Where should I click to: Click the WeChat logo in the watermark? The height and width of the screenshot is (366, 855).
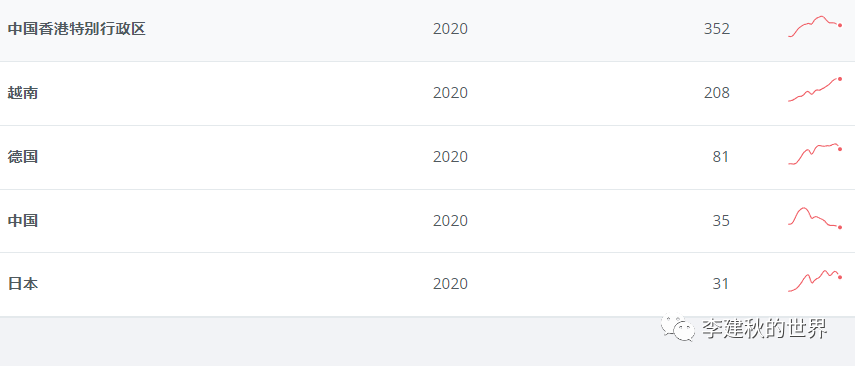tap(677, 327)
